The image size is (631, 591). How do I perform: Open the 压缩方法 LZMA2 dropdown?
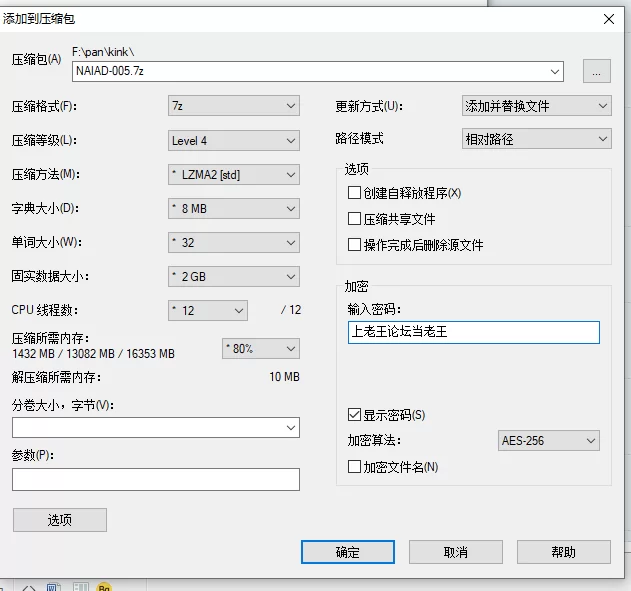tap(234, 175)
